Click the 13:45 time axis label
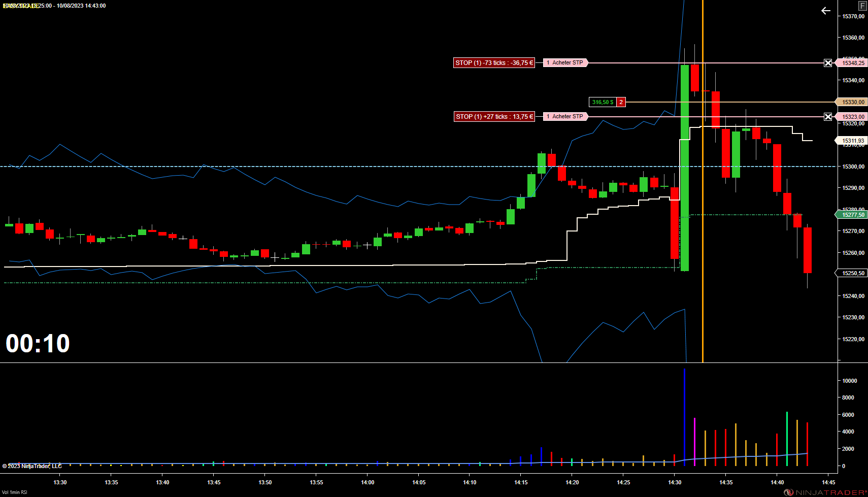Viewport: 868px width, 497px height. pos(214,482)
